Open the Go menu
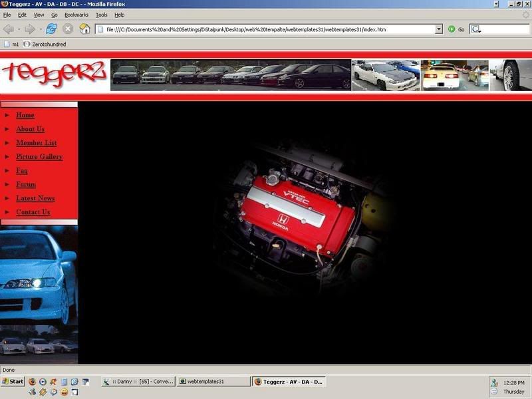532x399 pixels. click(x=55, y=15)
